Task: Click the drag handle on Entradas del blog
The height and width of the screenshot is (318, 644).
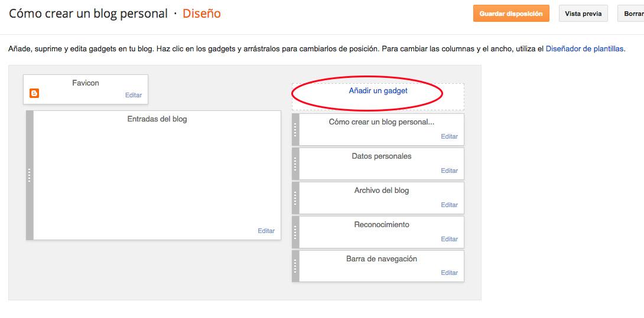Action: click(x=30, y=175)
